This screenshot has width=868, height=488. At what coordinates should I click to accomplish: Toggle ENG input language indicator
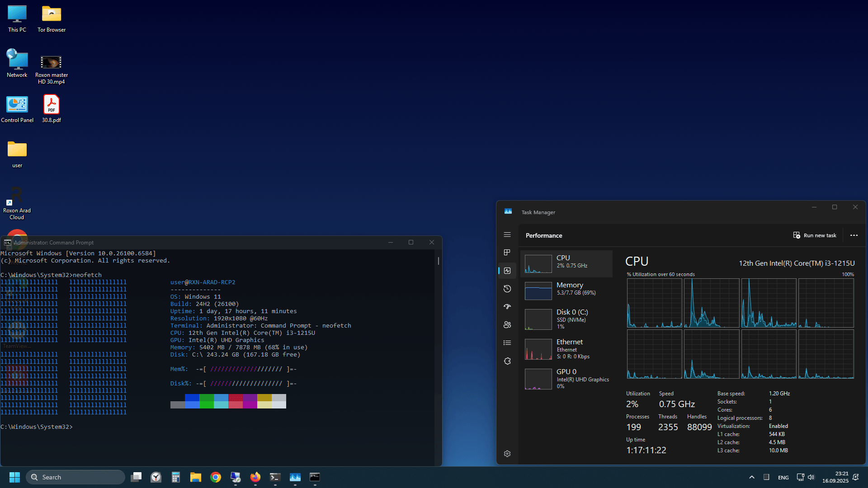[783, 478]
